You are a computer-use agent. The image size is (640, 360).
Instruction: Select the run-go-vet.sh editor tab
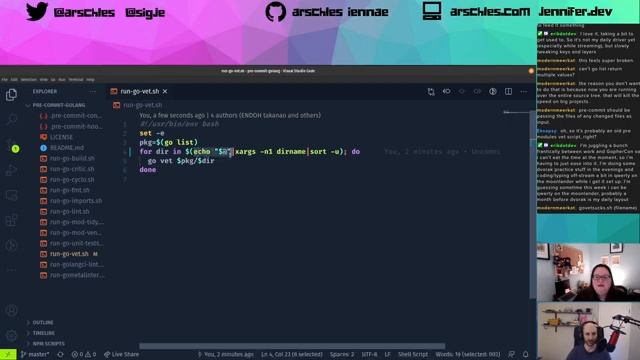coord(139,91)
